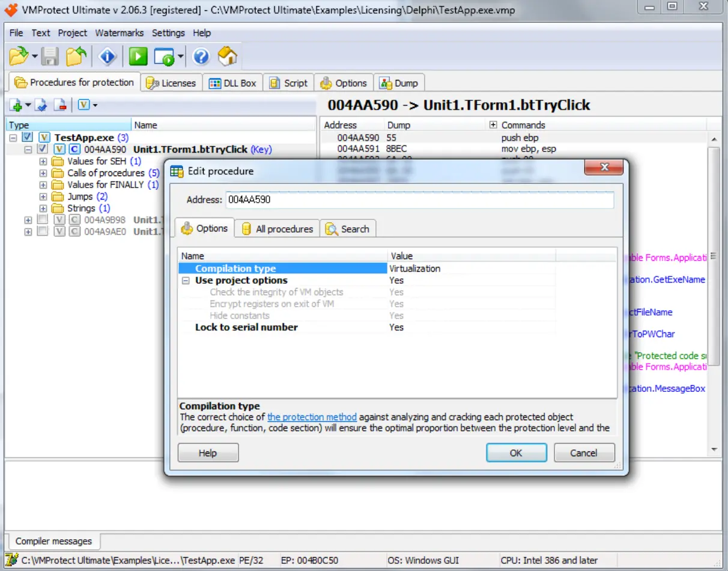Click the Home house toolbar icon
728x571 pixels.
(227, 56)
